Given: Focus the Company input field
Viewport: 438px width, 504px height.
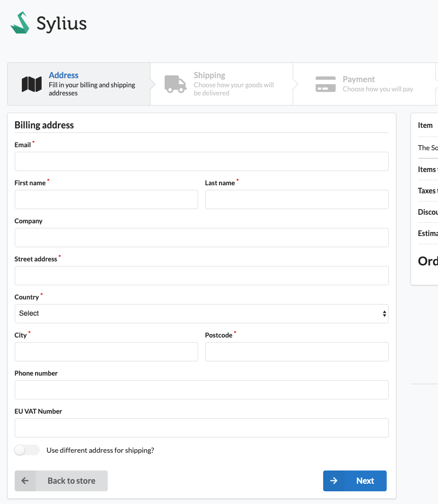Looking at the screenshot, I should (201, 238).
